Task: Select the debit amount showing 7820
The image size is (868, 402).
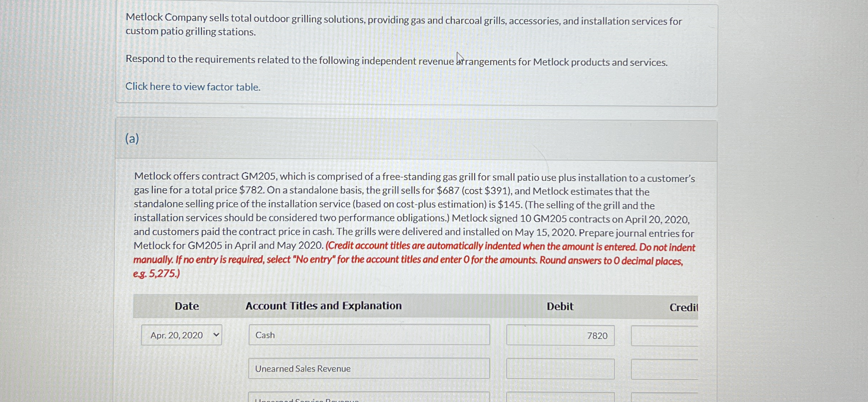Action: (x=561, y=335)
